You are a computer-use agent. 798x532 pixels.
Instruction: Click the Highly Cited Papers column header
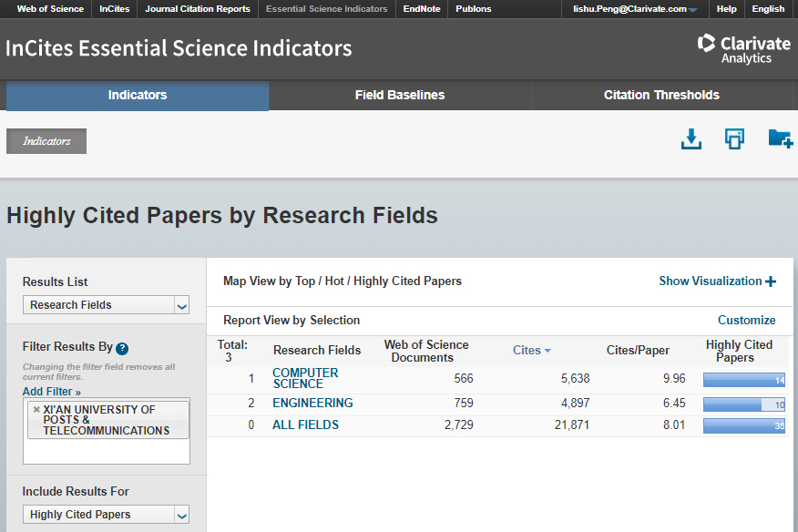[x=739, y=351]
